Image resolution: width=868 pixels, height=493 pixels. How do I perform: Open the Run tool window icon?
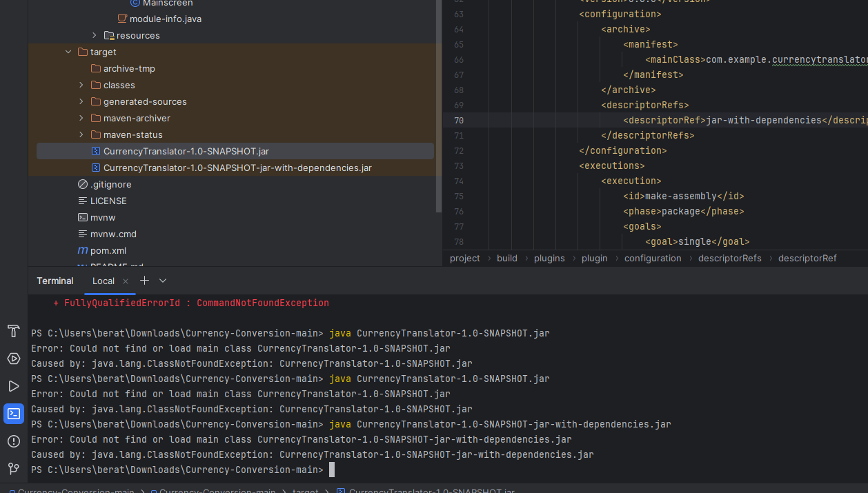[x=13, y=386]
